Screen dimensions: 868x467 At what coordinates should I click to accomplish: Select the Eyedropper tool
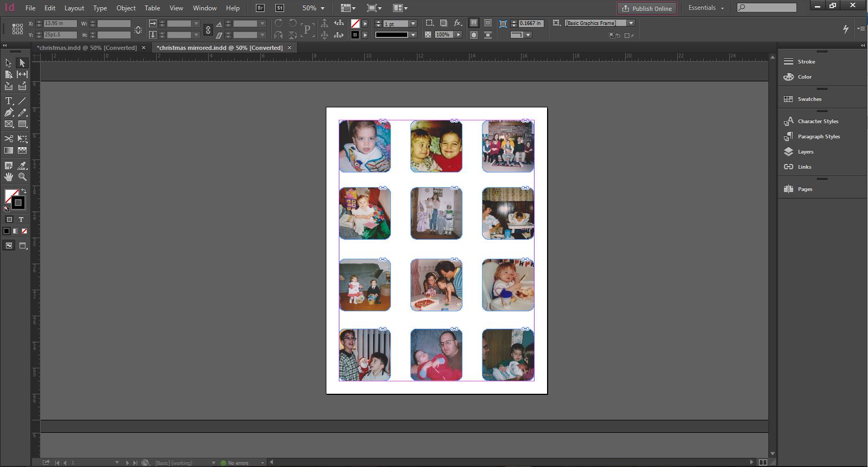point(22,165)
